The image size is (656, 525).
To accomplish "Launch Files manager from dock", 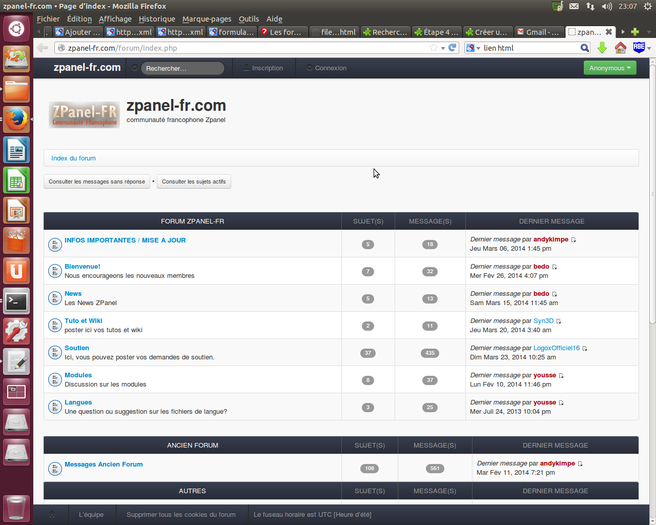I will (x=16, y=90).
